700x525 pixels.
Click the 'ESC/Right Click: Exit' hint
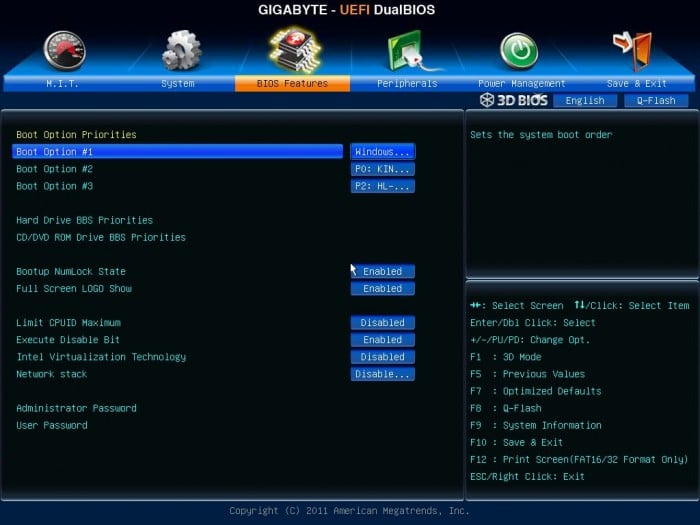(527, 477)
